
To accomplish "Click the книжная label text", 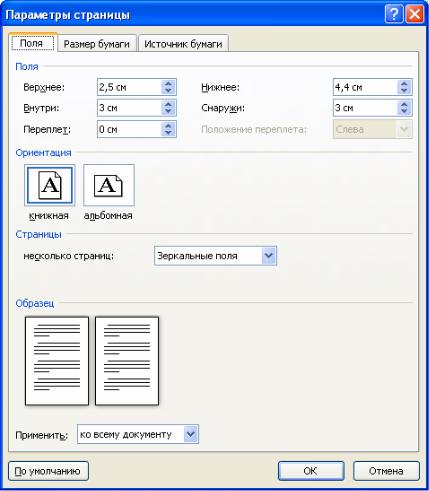I will pyautogui.click(x=49, y=216).
